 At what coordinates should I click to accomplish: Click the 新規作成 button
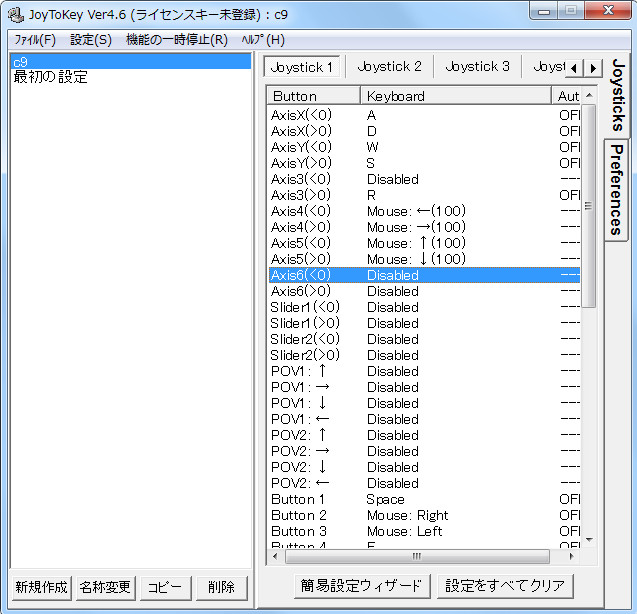[x=41, y=587]
